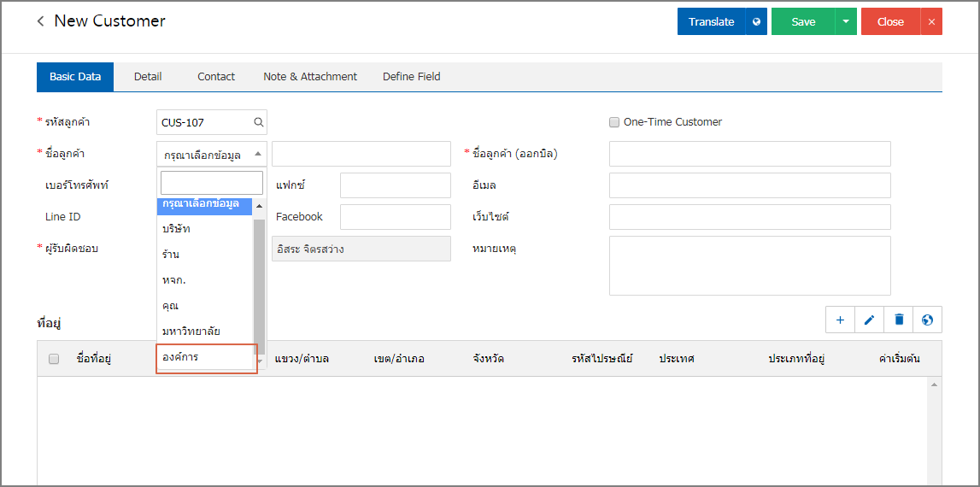Select ร้าน from the prefix list
Viewport: 980px width, 487px height.
(204, 255)
